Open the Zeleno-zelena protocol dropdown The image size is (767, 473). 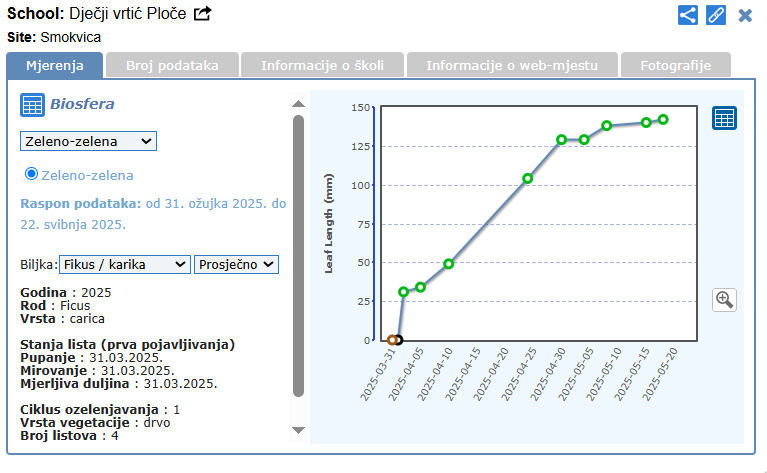click(x=88, y=141)
